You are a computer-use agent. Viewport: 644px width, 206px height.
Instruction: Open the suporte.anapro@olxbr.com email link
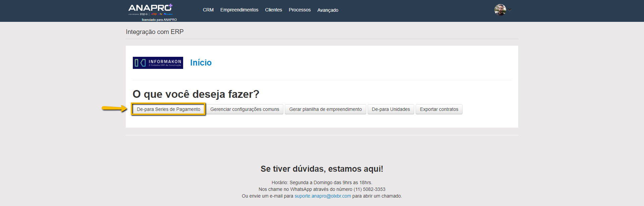click(323, 196)
